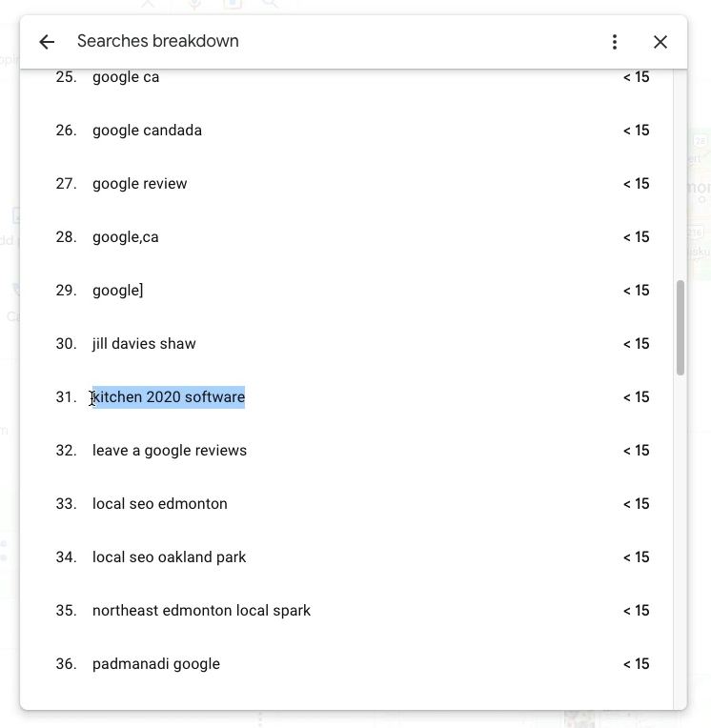The image size is (711, 728).
Task: Click highlighted 'kitchen 2020 software' text
Action: pos(169,397)
